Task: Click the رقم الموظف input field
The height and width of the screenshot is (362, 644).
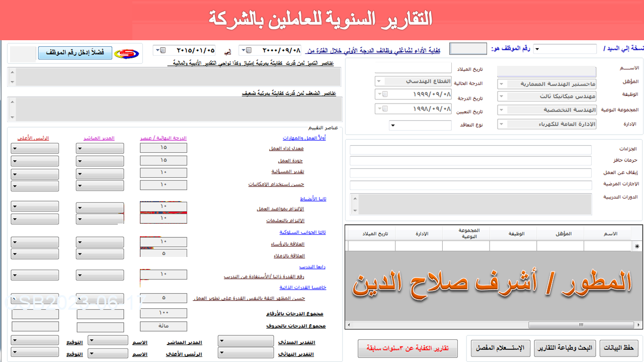Action: [467, 49]
